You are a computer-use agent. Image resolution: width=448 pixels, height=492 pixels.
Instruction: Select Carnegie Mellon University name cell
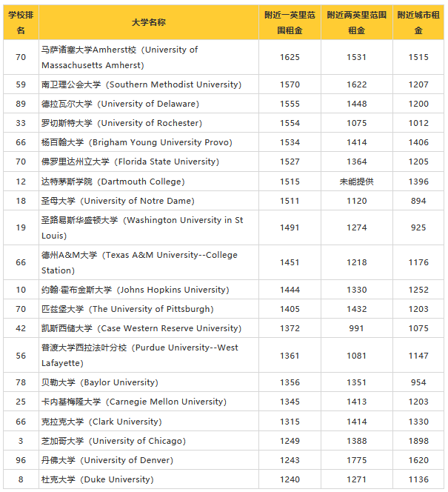tap(149, 402)
